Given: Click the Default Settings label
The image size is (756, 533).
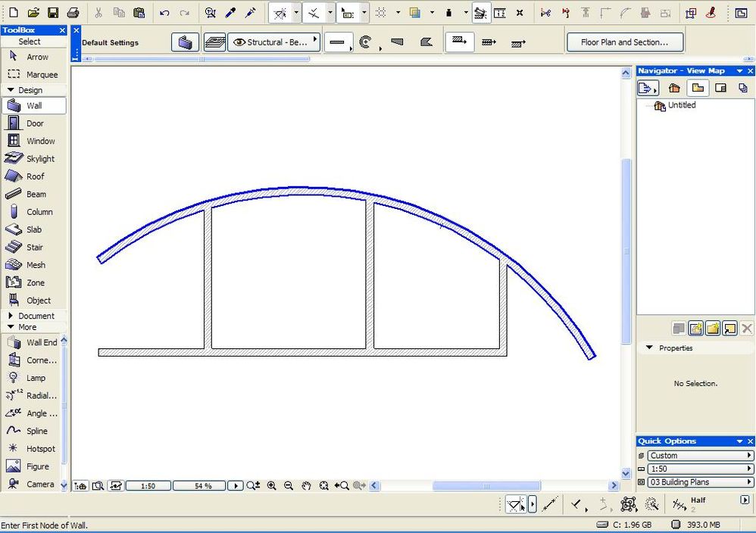Looking at the screenshot, I should click(x=110, y=43).
